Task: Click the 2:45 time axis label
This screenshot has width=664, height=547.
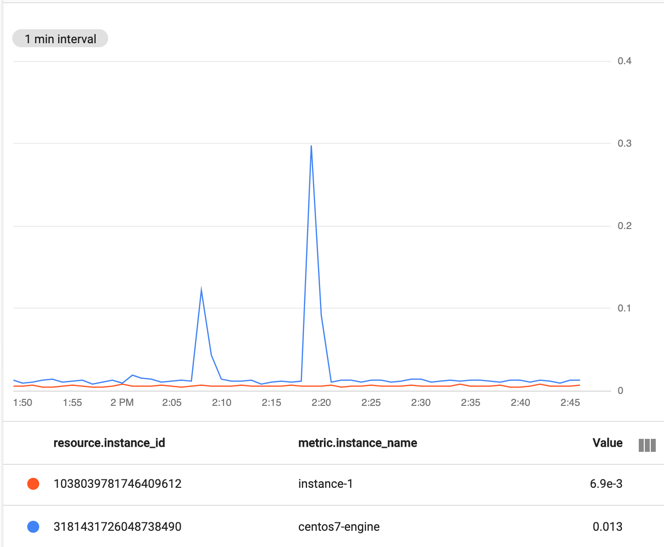Action: (570, 403)
